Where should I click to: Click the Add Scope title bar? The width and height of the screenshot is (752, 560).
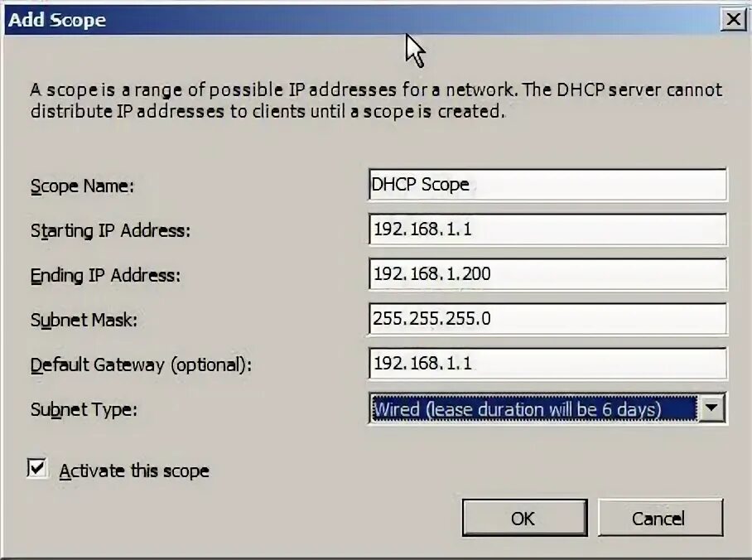[x=359, y=20]
